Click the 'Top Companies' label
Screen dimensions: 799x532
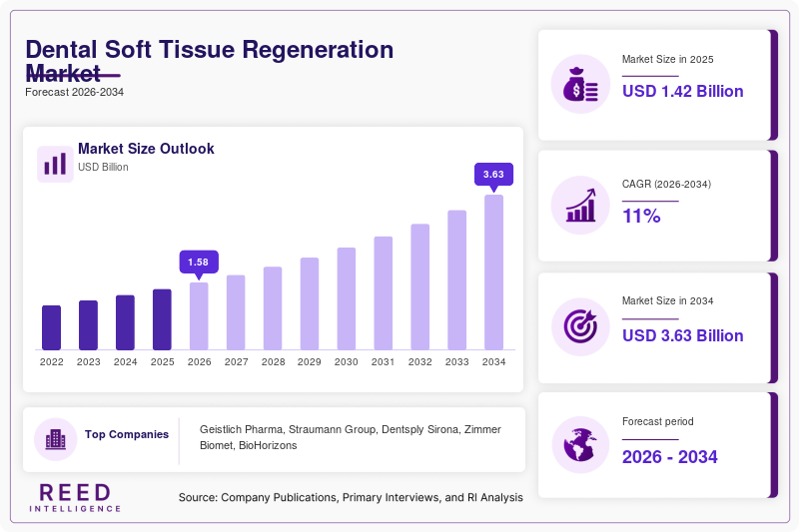click(127, 434)
